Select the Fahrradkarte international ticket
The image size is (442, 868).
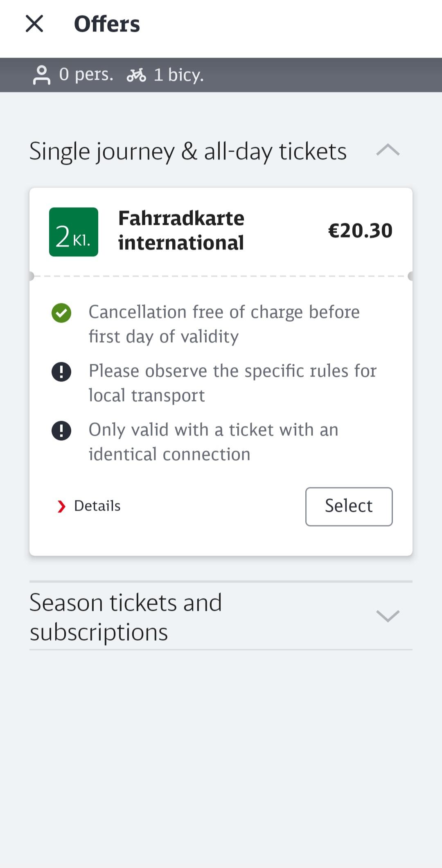tap(349, 507)
